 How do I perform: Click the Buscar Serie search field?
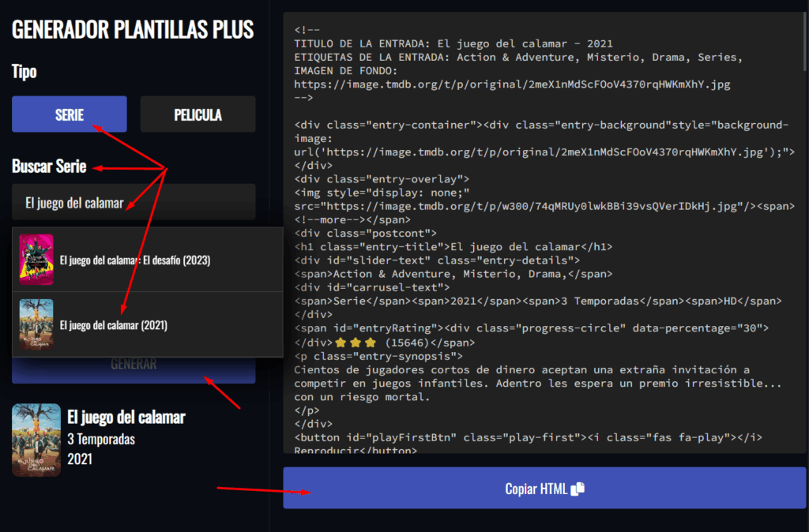pos(134,202)
